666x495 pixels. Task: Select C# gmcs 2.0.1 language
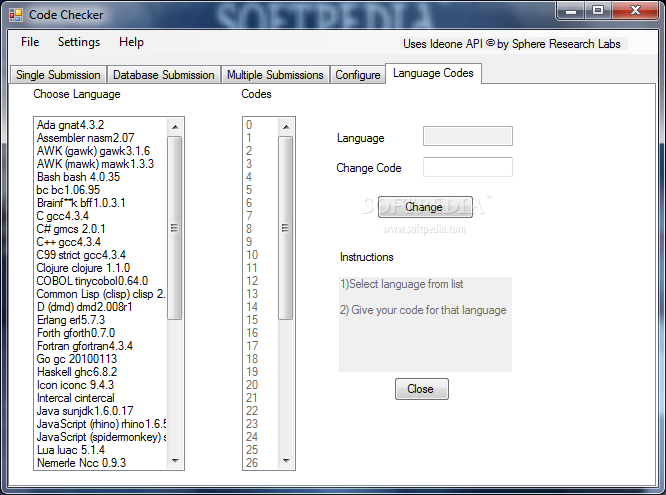point(101,229)
